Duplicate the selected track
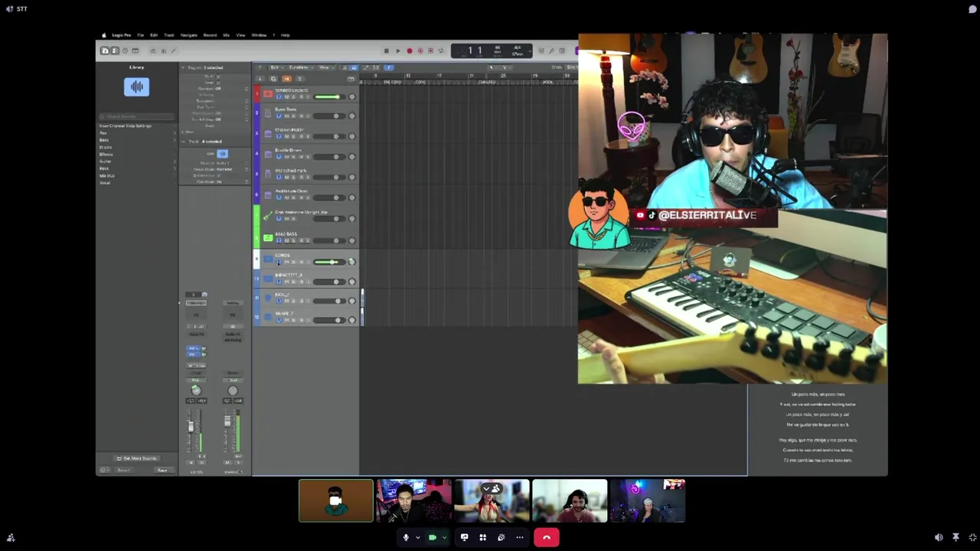The image size is (980, 551). (x=275, y=78)
